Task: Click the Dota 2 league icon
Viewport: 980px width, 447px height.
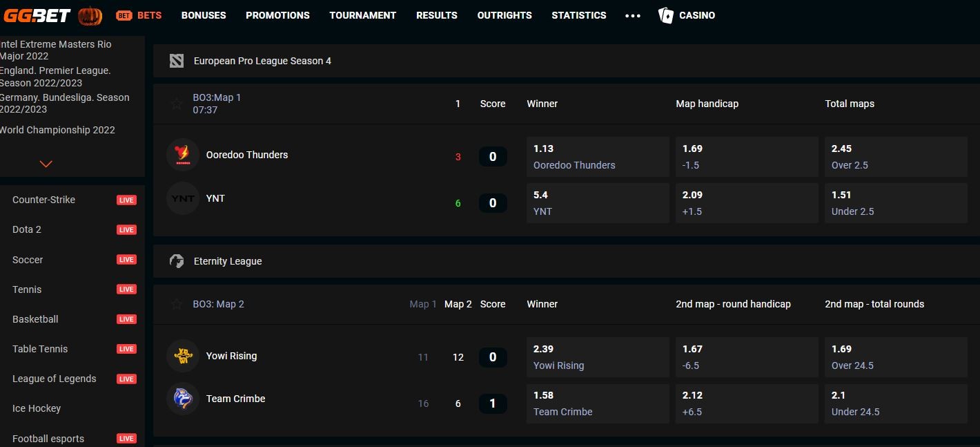Action: tap(177, 61)
